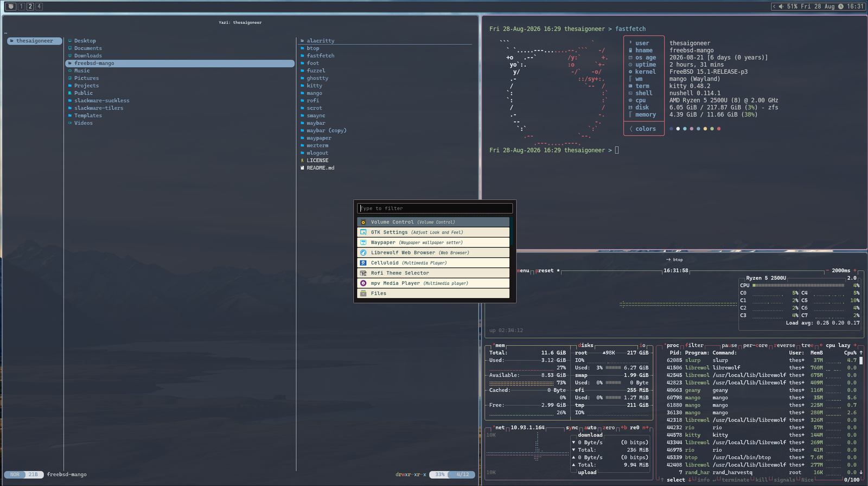Image resolution: width=868 pixels, height=486 pixels.
Task: Click the Waypaper wallpaper setter icon
Action: (x=363, y=242)
